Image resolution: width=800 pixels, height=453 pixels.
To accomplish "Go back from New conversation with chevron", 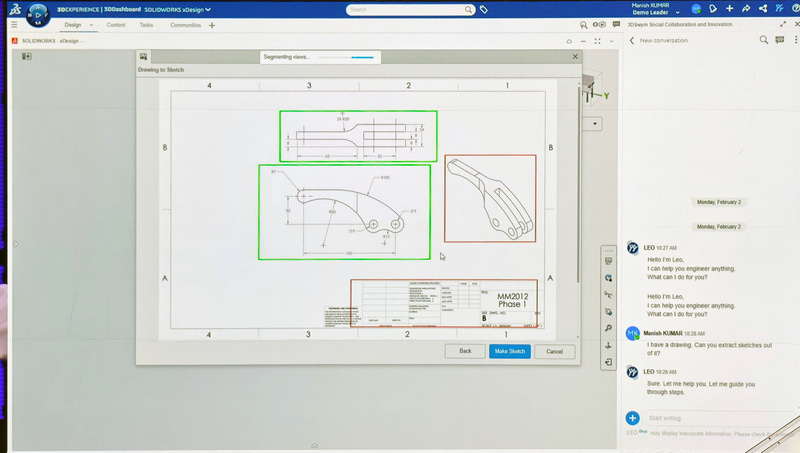I will [632, 40].
